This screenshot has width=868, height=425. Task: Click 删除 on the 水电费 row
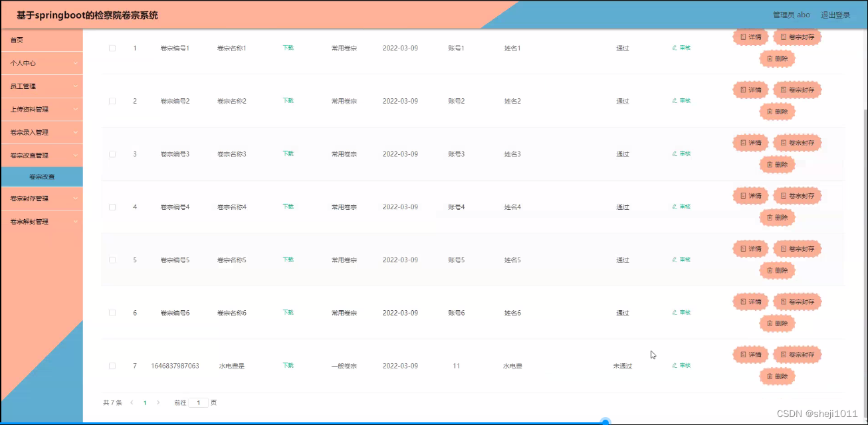[777, 376]
